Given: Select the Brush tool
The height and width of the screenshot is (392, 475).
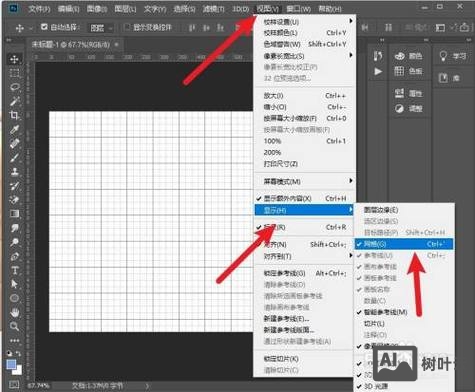Looking at the screenshot, I should [x=14, y=158].
